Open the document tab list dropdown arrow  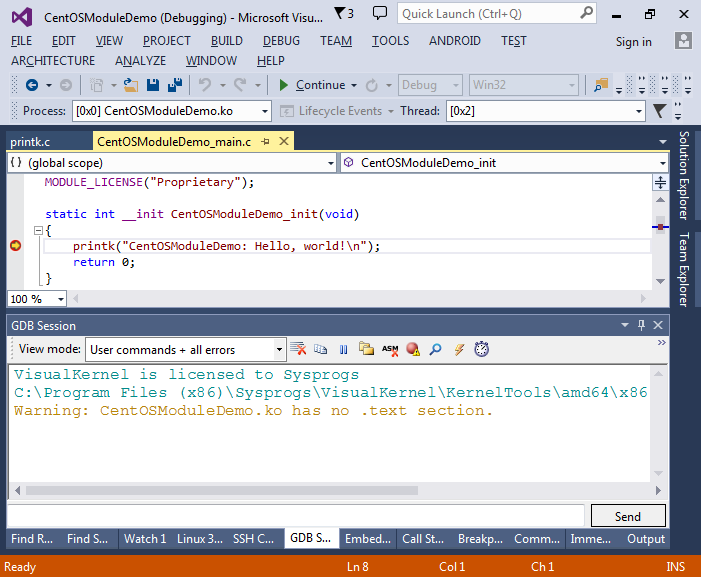click(x=663, y=142)
